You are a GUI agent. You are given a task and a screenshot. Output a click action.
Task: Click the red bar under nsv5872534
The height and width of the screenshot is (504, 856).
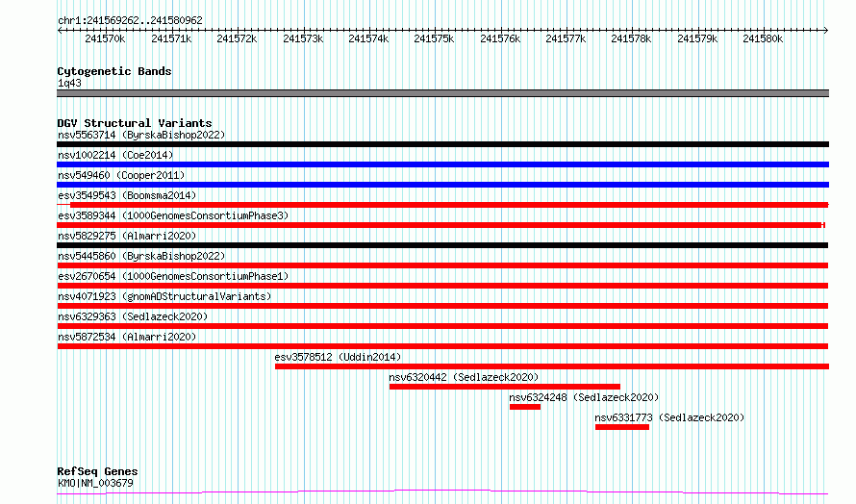tap(442, 346)
